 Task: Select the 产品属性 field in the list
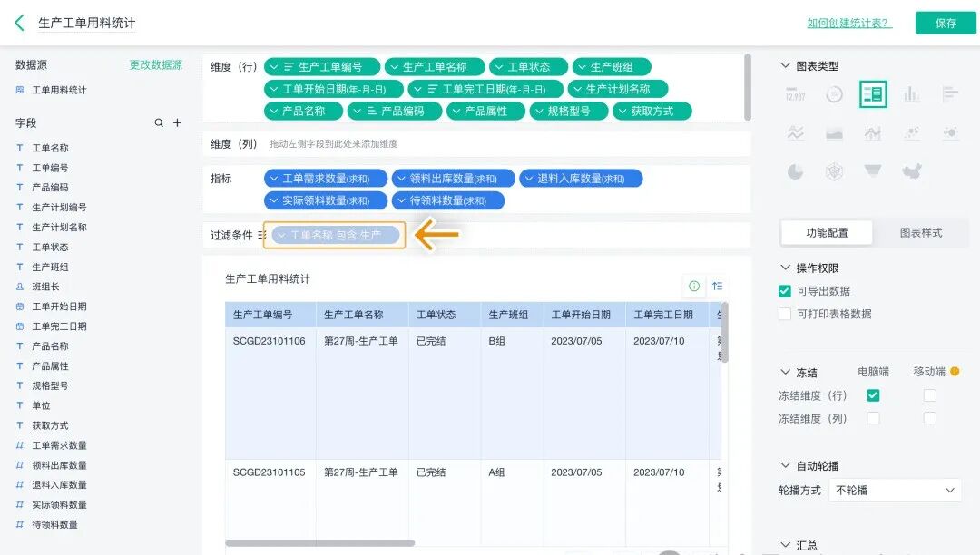click(x=50, y=365)
